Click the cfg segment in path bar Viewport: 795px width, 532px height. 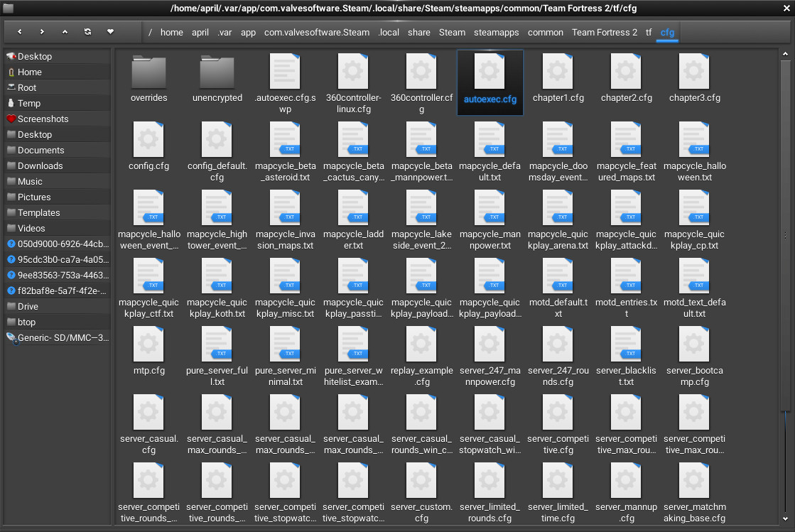pyautogui.click(x=667, y=33)
